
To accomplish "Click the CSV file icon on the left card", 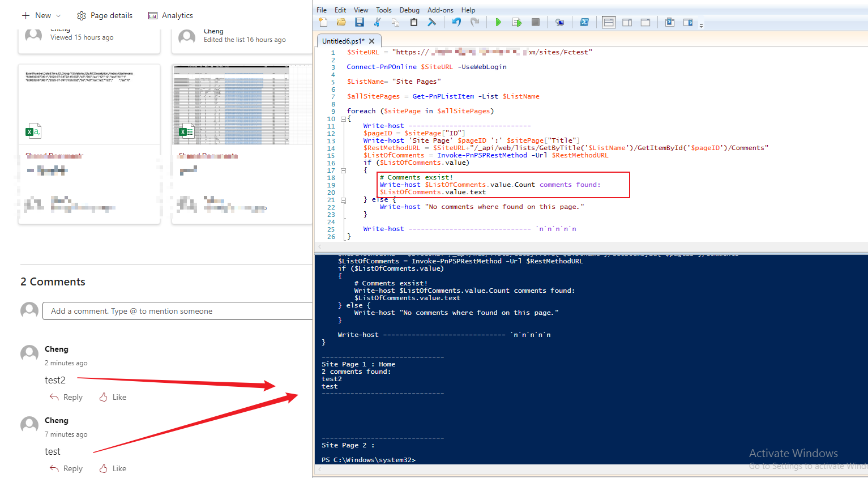I will pyautogui.click(x=33, y=131).
